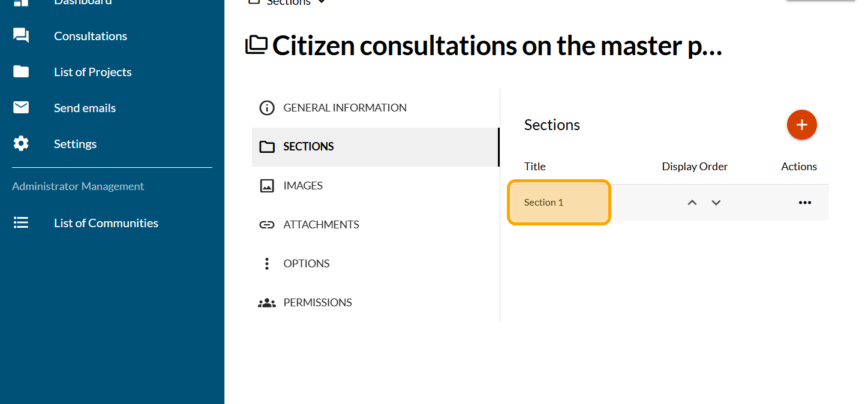Viewport: 868px width, 404px height.
Task: Click the List of Communities list icon
Action: [21, 223]
